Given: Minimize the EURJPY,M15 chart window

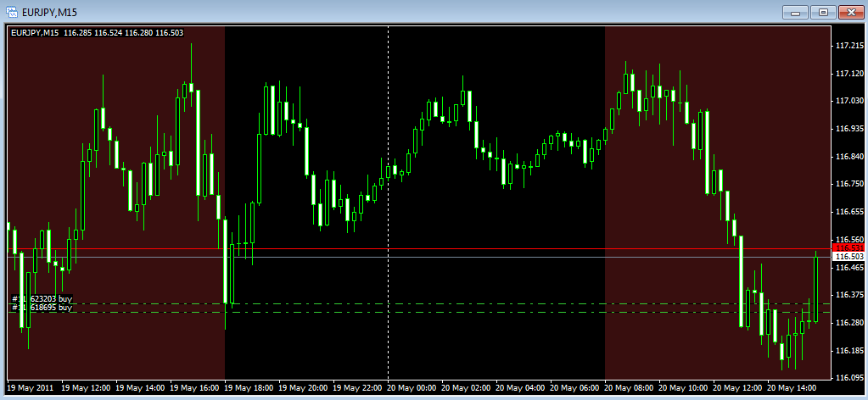Looking at the screenshot, I should pos(796,12).
